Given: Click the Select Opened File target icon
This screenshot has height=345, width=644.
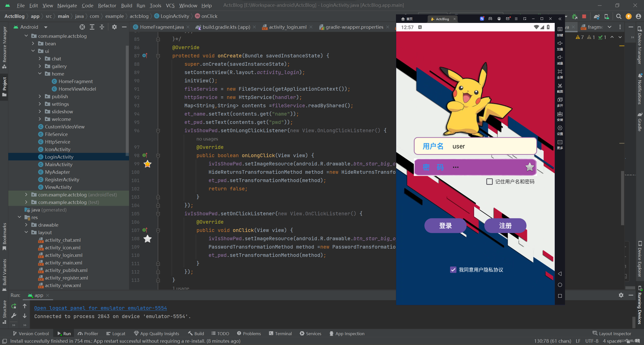Looking at the screenshot, I should click(82, 27).
